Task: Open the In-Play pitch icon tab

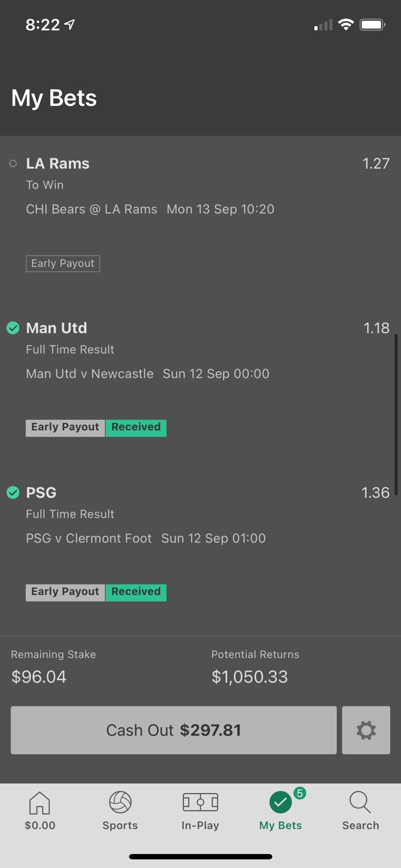Action: [x=200, y=802]
